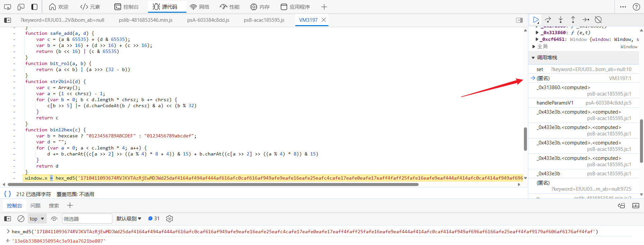Toggle device emulation icon

[x=21, y=7]
